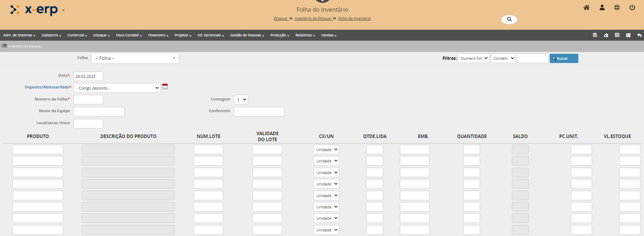Screen dimensions: 644x236
Task: Click the lifebuoy support icon
Action: pyautogui.click(x=617, y=7)
